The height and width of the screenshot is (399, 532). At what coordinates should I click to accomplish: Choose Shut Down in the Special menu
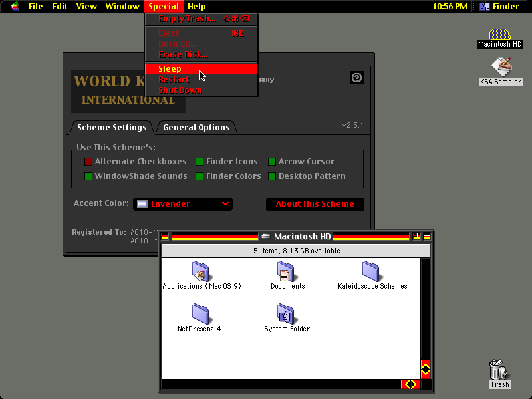(x=201, y=90)
